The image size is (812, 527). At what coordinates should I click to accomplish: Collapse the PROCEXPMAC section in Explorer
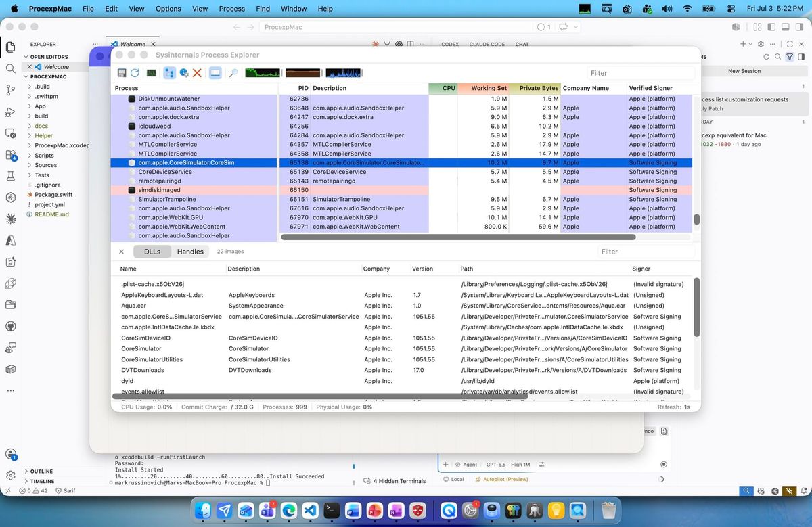click(x=53, y=76)
